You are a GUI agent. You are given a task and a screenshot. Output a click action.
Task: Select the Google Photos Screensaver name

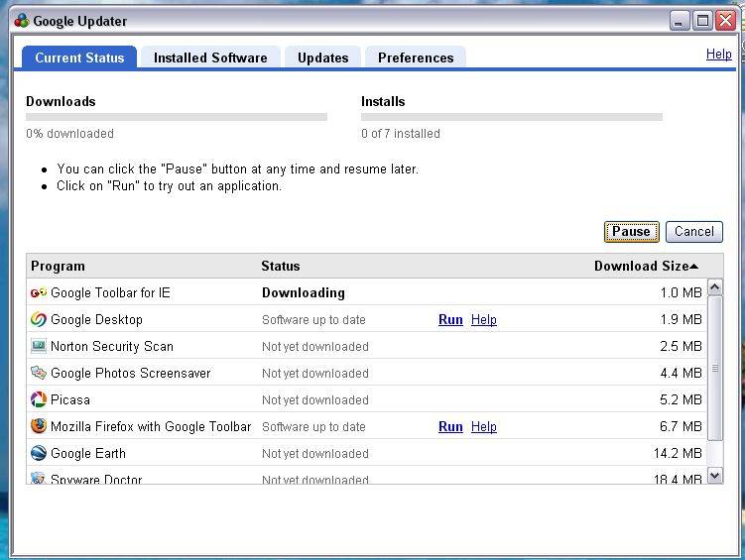coord(130,373)
